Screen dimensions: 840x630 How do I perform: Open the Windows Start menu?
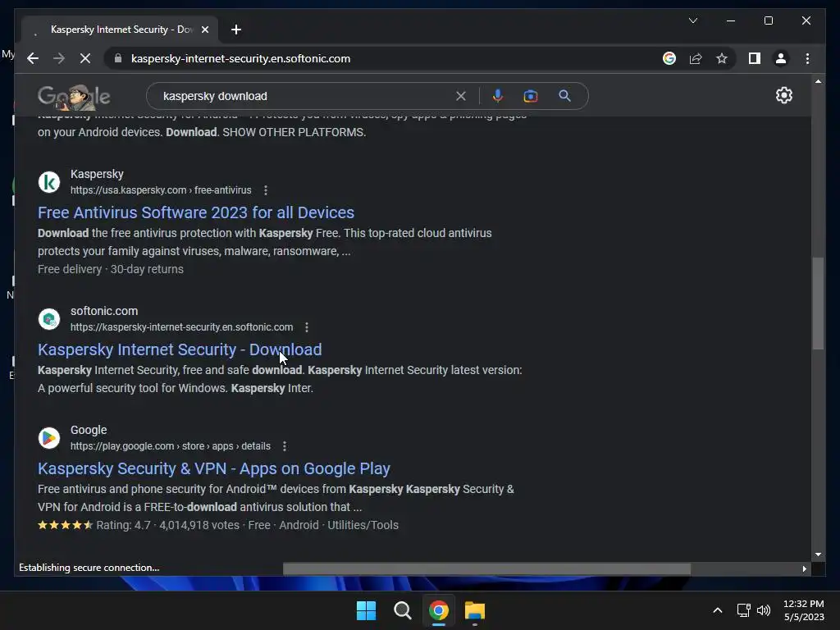pyautogui.click(x=367, y=610)
